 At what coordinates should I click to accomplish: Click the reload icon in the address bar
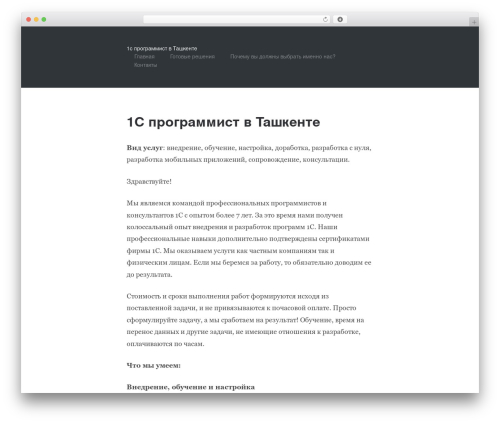(x=325, y=20)
